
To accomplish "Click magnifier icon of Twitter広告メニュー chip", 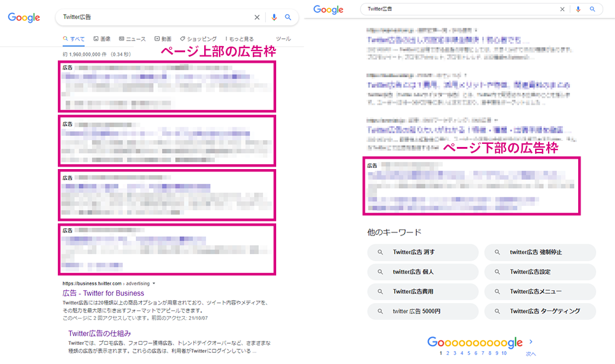I will [497, 291].
